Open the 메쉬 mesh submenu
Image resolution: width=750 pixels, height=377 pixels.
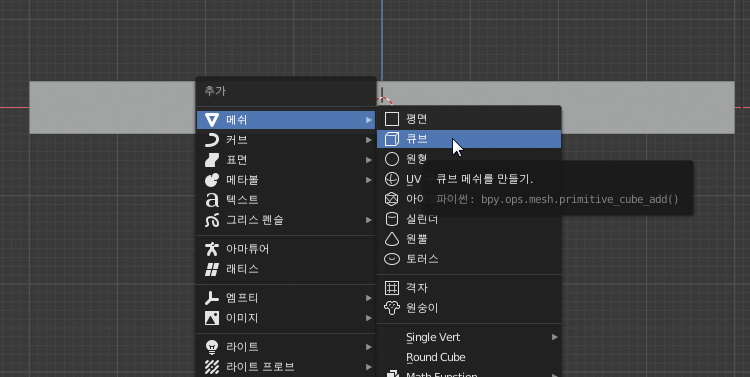[286, 120]
